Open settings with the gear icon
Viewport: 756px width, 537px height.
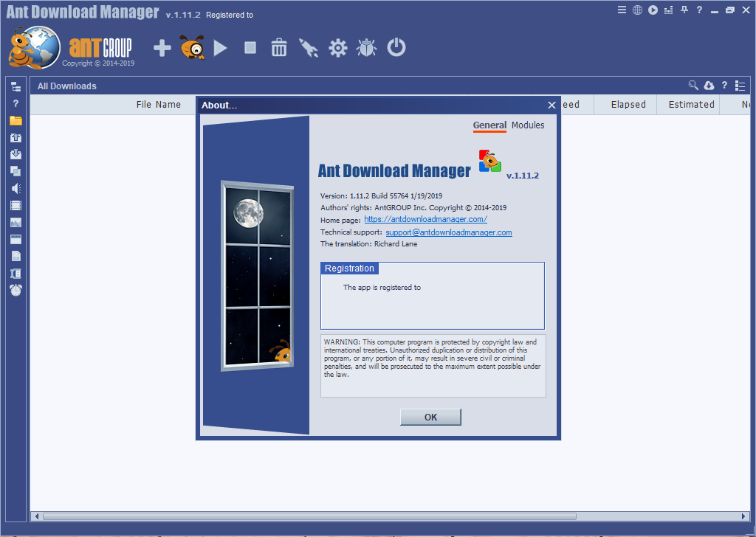click(337, 48)
